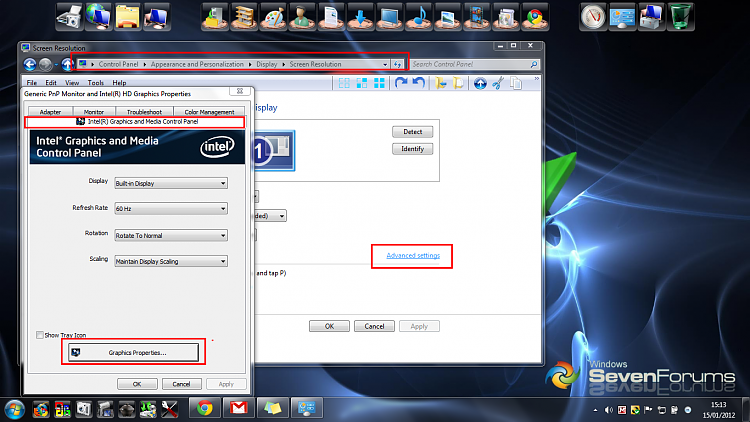Click OK in Graphics Properties dialog
The height and width of the screenshot is (422, 750).
click(x=137, y=384)
